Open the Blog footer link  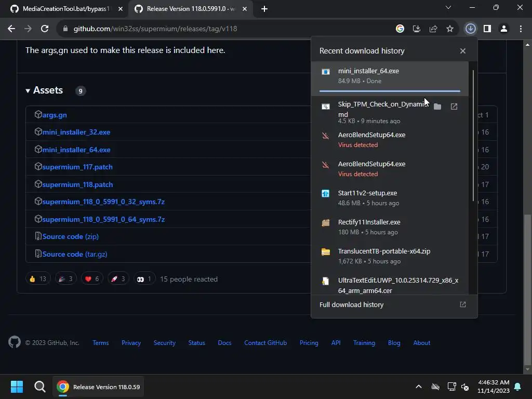394,343
